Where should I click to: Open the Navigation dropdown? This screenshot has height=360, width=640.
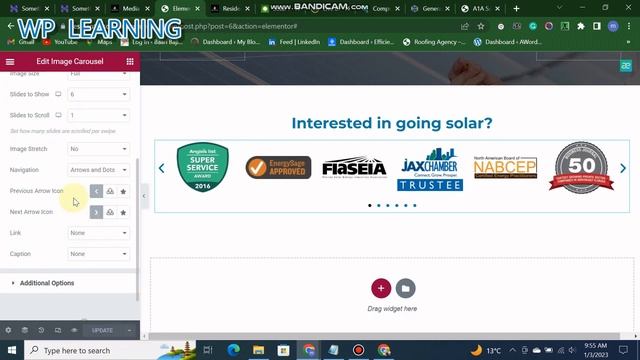(98, 170)
